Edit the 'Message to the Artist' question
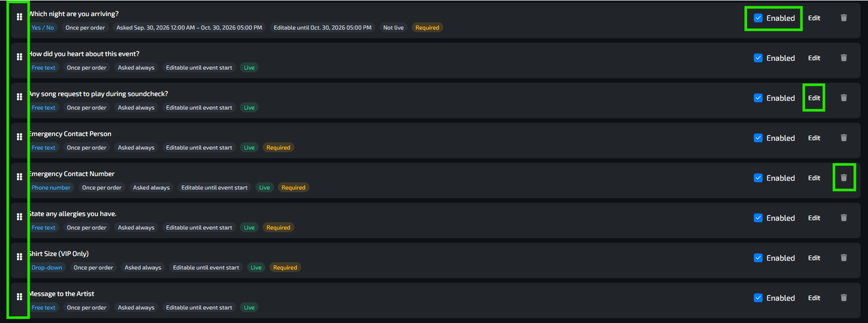Viewport: 868px width, 323px height. [x=814, y=298]
